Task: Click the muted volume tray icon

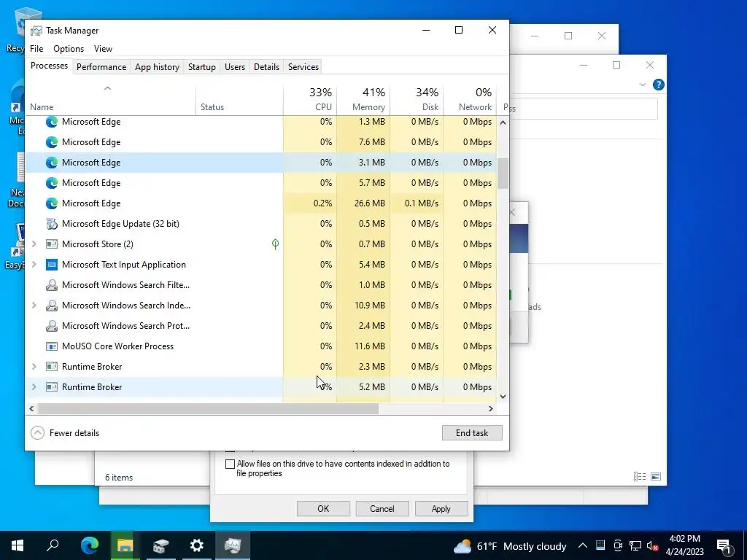Action: pos(652,546)
